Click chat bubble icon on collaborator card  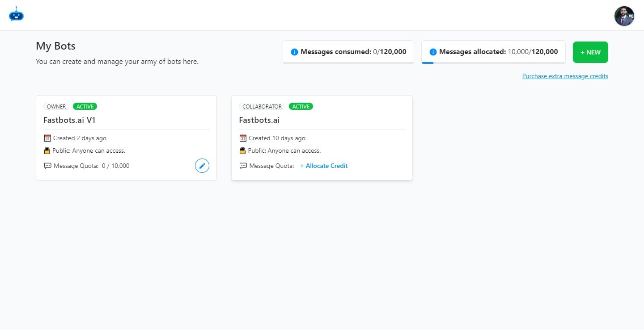[x=243, y=166]
